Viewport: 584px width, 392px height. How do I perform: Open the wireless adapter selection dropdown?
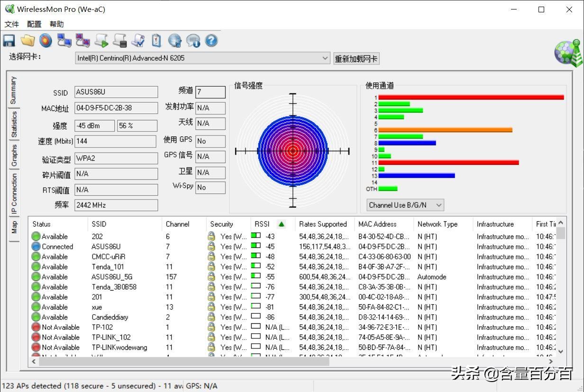pos(325,58)
